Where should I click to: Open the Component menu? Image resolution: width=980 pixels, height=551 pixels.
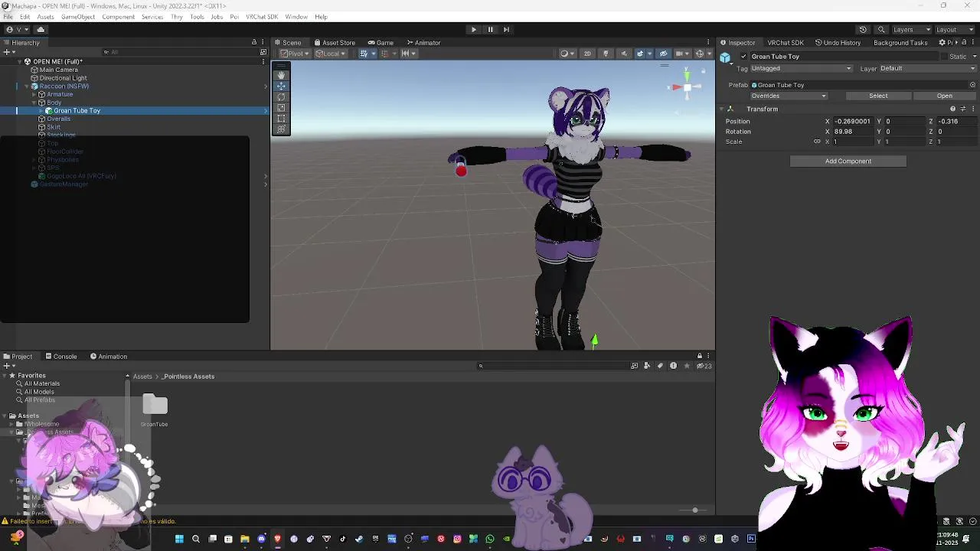tap(118, 17)
